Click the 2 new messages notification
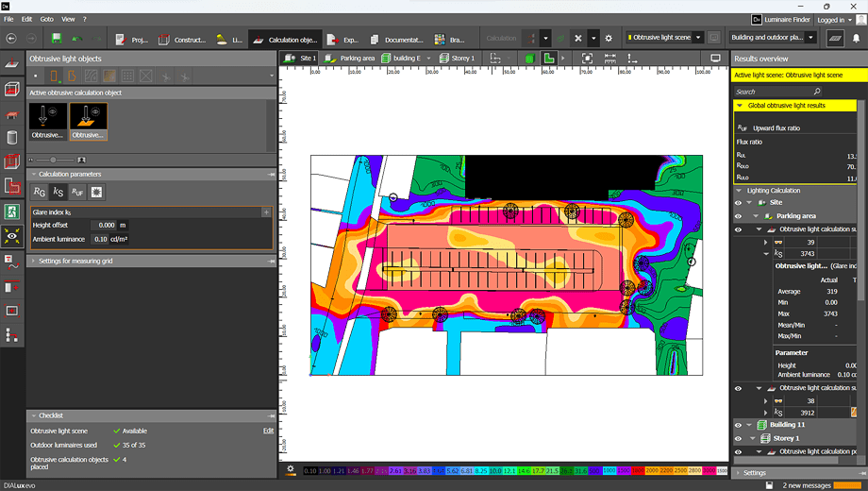 tap(809, 485)
